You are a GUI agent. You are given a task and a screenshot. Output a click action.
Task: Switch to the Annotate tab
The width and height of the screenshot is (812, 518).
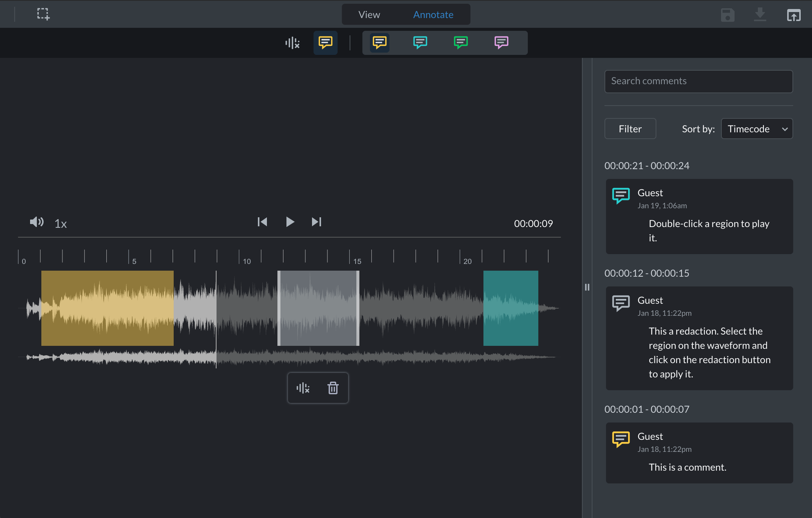(434, 14)
